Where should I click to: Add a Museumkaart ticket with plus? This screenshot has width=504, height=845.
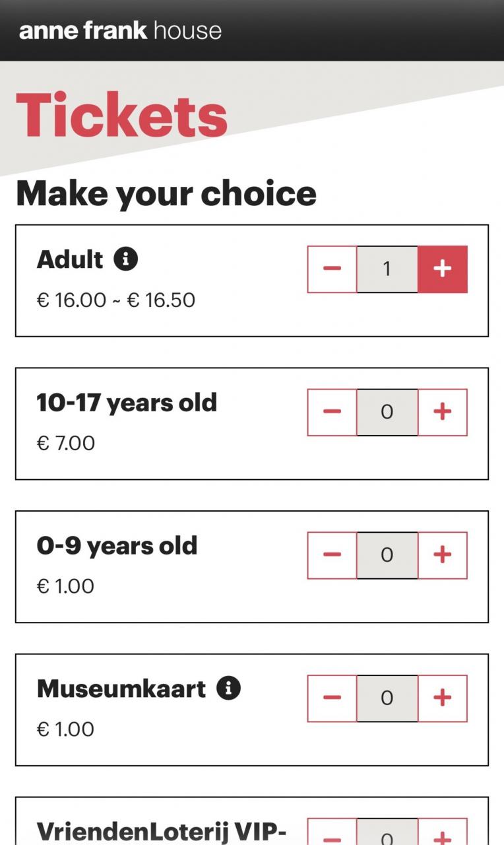[442, 698]
